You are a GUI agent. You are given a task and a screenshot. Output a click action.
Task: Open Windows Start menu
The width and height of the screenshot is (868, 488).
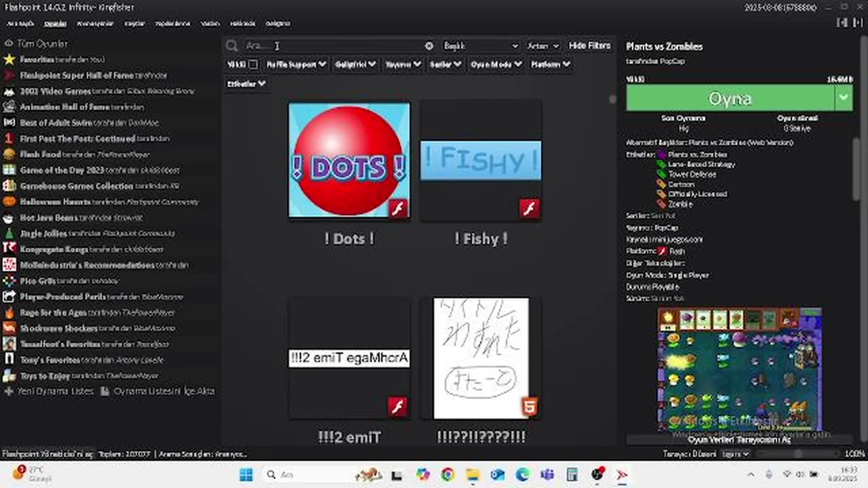[246, 474]
